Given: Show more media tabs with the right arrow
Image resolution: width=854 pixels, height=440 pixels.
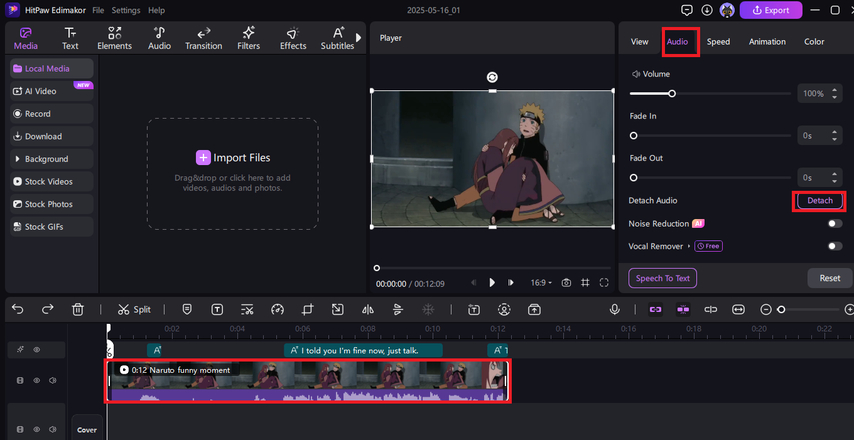Looking at the screenshot, I should [359, 38].
